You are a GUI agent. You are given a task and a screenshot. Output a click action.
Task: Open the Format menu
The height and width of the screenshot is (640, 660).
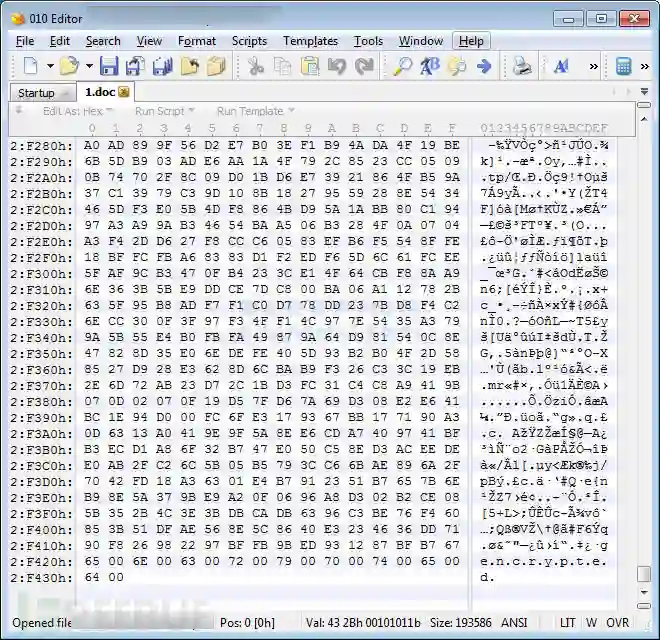197,41
